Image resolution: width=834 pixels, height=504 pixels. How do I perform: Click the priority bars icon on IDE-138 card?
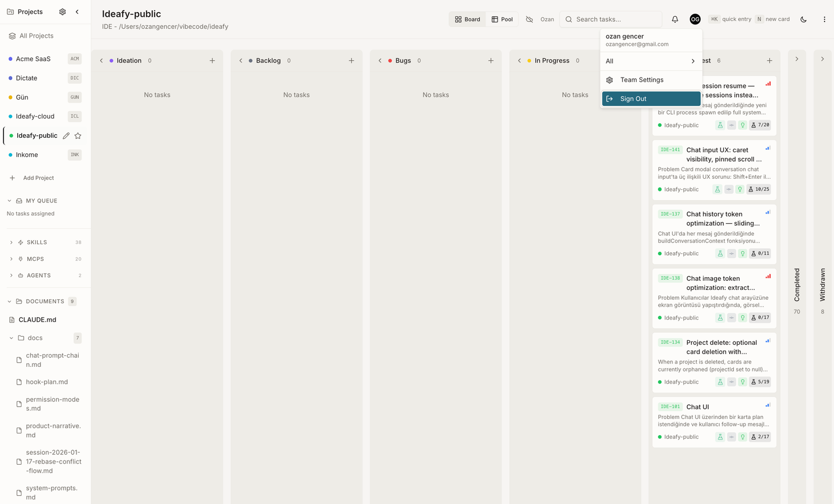tap(768, 277)
